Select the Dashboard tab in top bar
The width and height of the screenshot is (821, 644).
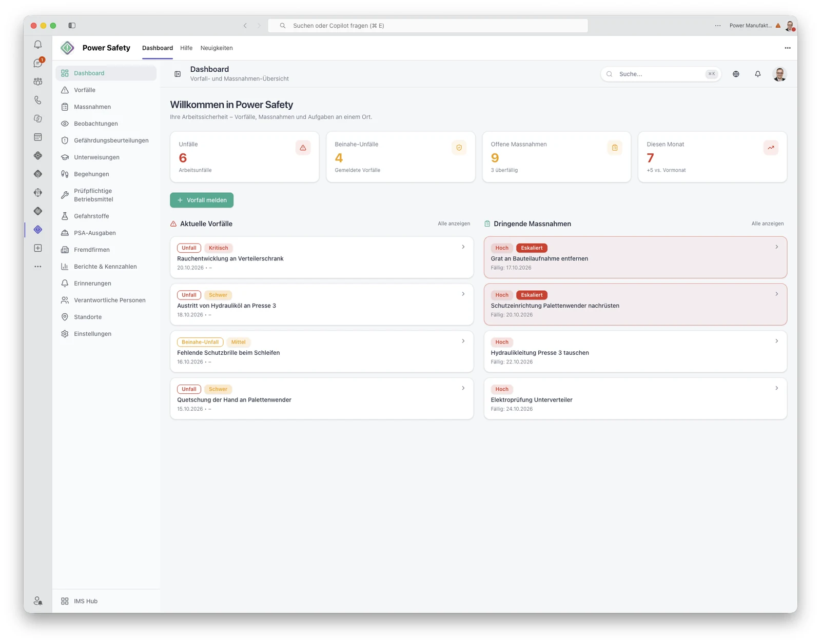pos(158,48)
